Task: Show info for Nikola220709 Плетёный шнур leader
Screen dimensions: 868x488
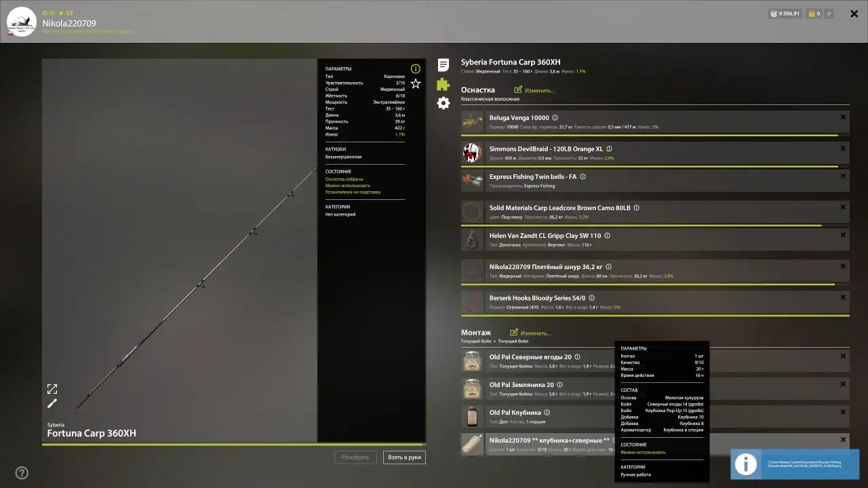Action: [608, 267]
